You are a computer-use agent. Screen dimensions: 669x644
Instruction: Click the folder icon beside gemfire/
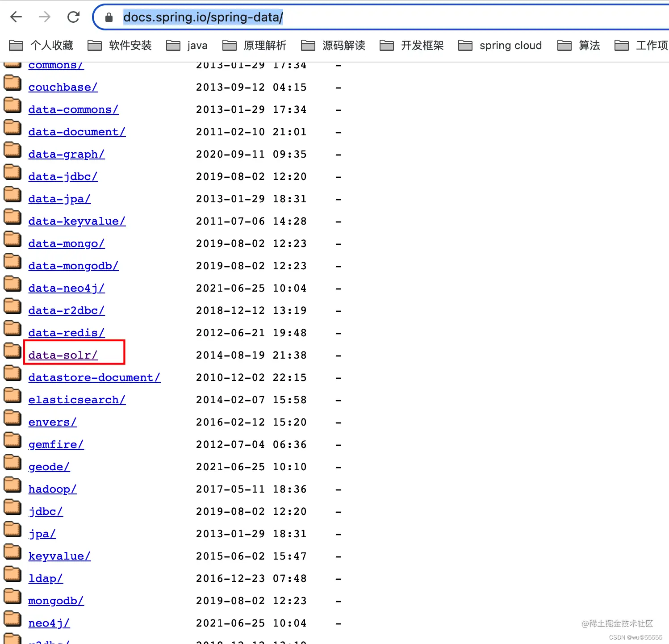(13, 440)
